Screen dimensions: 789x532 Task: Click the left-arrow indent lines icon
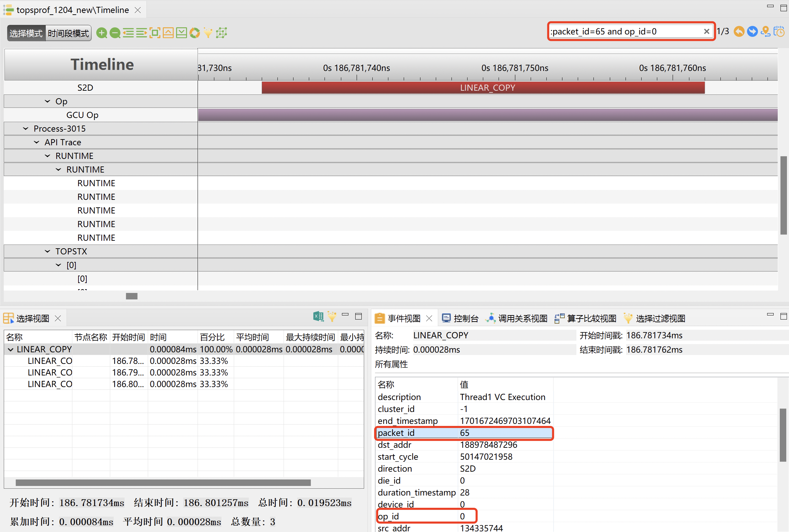click(128, 33)
